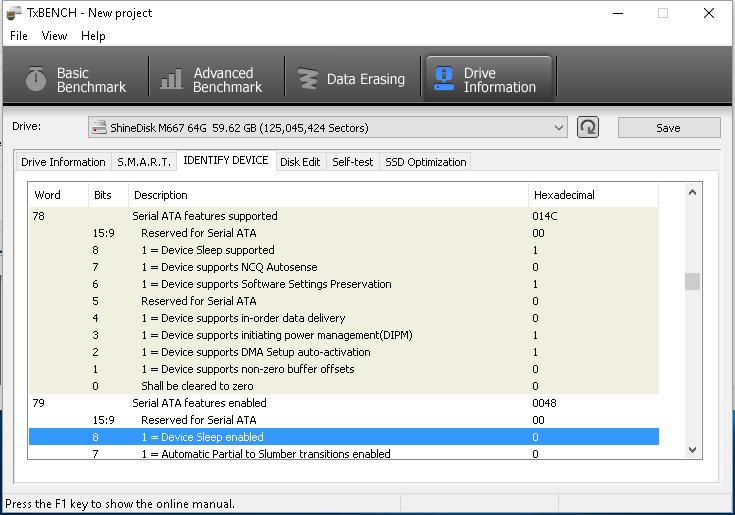Click the TxBENCH app icon in title bar
735x515 pixels.
(13, 13)
